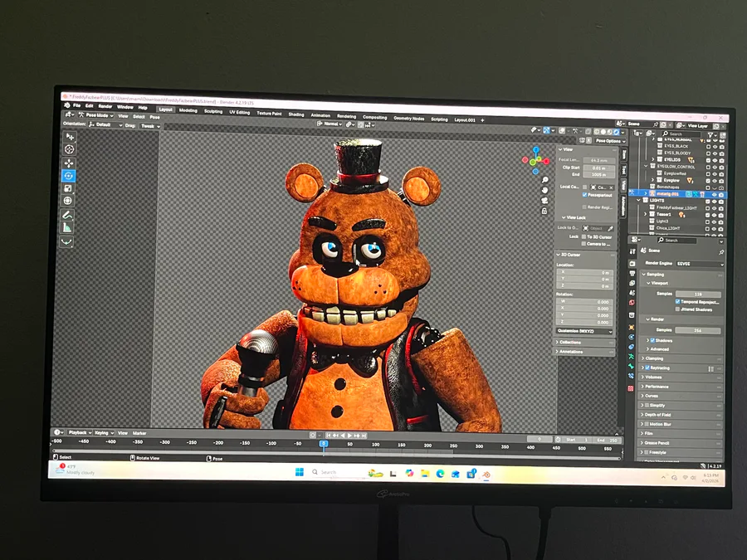Viewport: 747px width, 560px height.
Task: Open the View Layer properties tab icon
Action: 632,283
